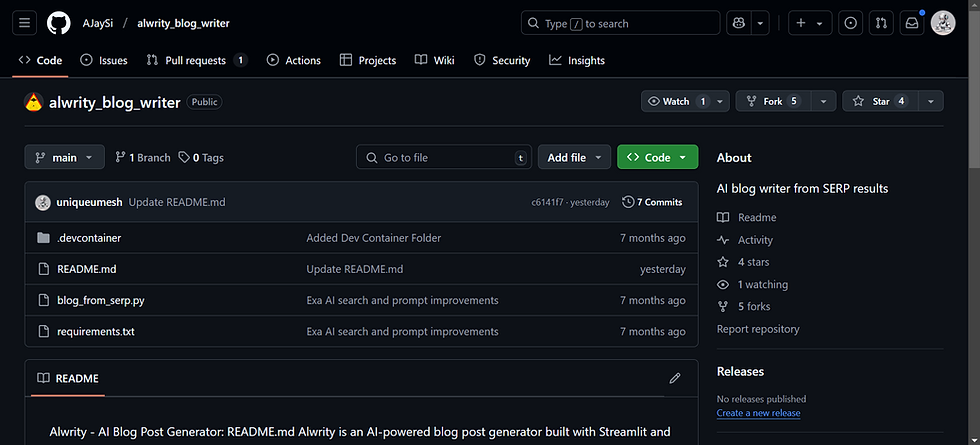Open the Create new plus menu
Screen dimensions: 980x445
point(810,23)
